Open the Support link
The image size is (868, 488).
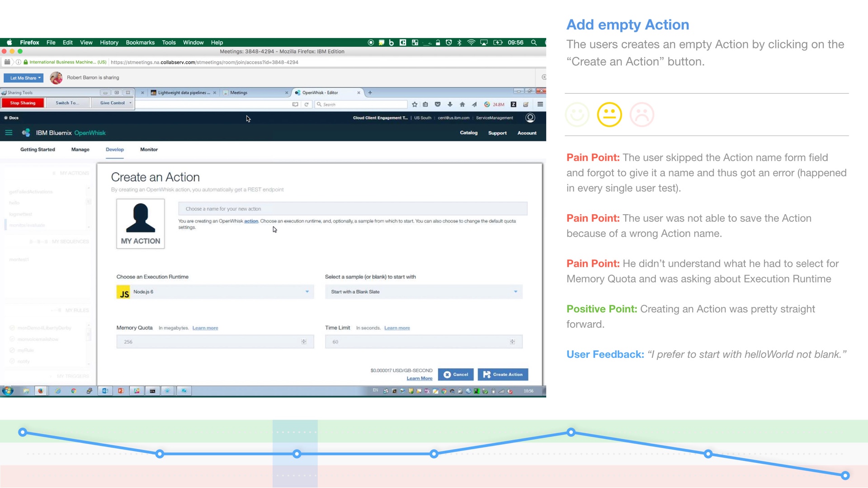coord(497,133)
